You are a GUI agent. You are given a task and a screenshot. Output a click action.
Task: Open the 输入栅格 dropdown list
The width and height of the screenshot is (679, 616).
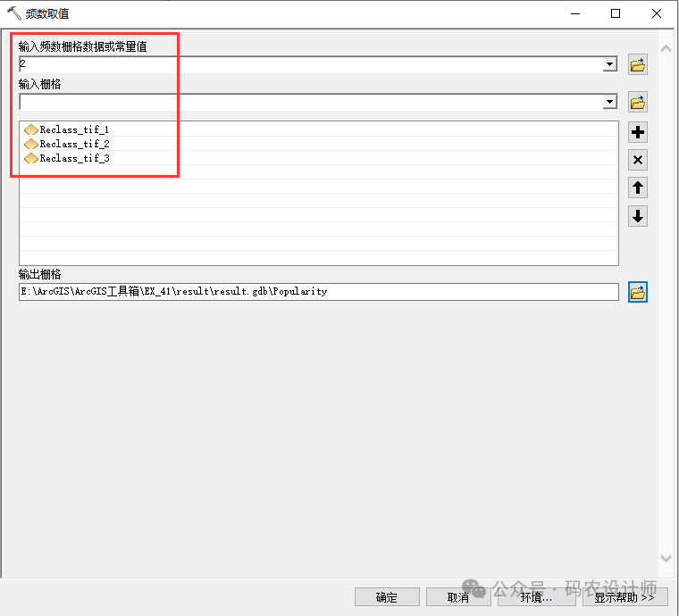pos(610,102)
